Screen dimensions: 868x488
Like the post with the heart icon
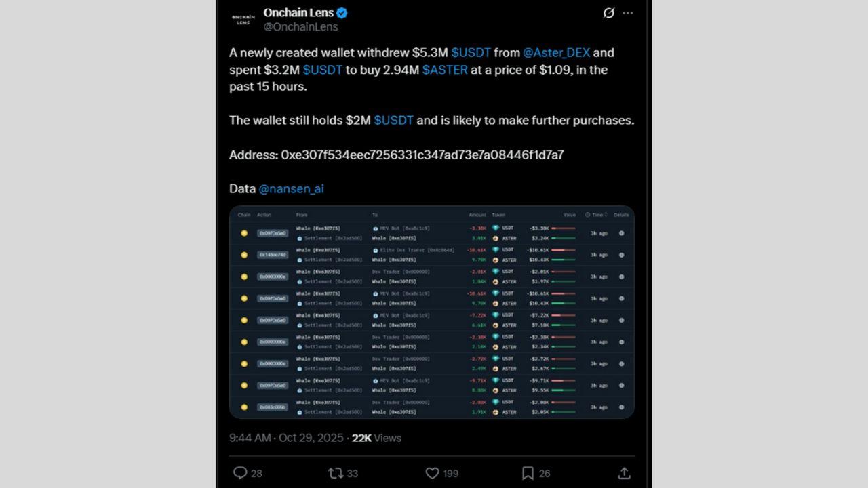point(432,473)
